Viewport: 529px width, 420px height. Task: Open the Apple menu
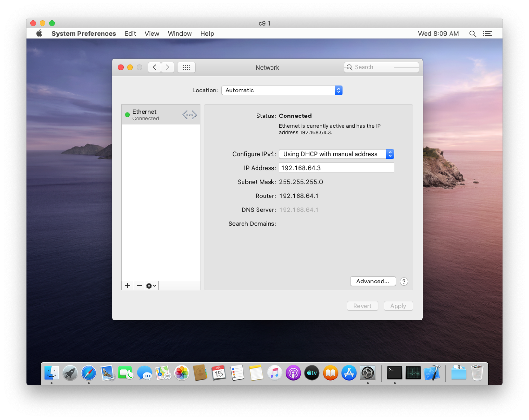pyautogui.click(x=39, y=33)
